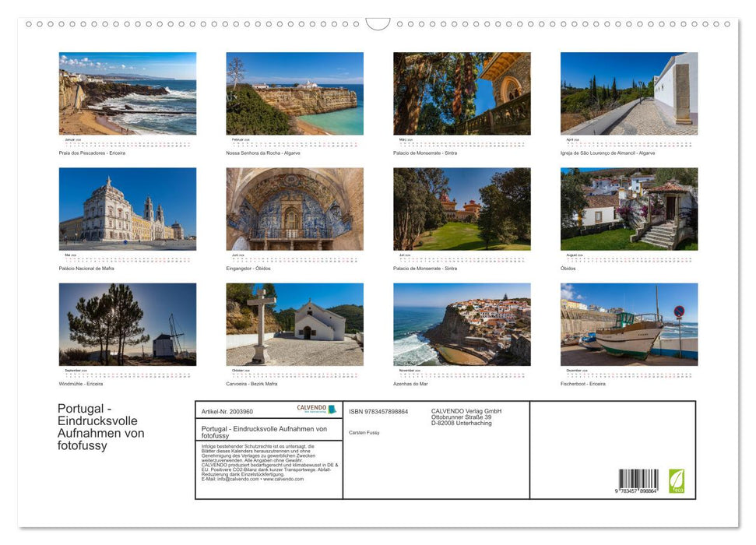This screenshot has width=756, height=545.
Task: Open the February image Nossa Senhora da Rocha
Action: 294,93
